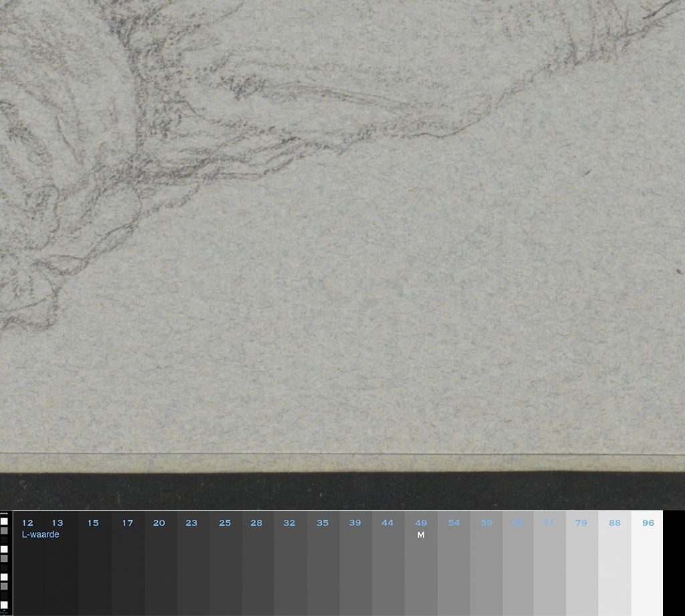Select the light patch numbered 79
This screenshot has height=616, width=685.
pyautogui.click(x=581, y=569)
